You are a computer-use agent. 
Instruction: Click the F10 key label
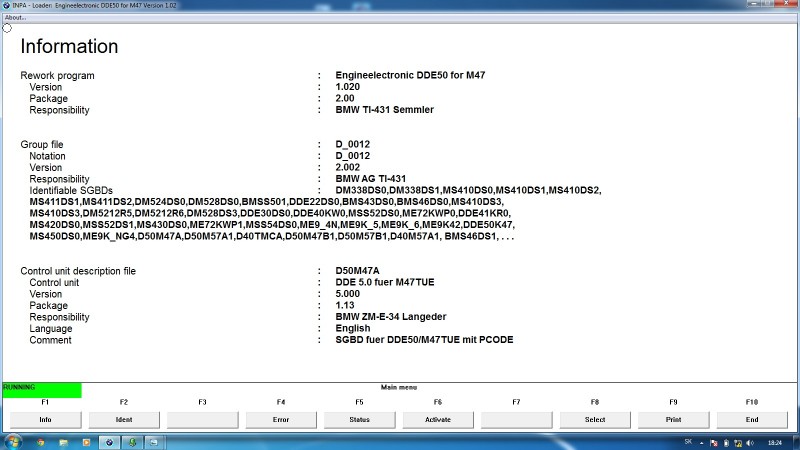[x=752, y=402]
